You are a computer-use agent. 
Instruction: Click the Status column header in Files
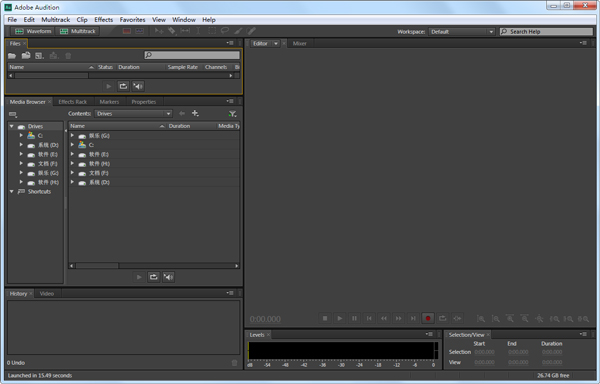105,67
